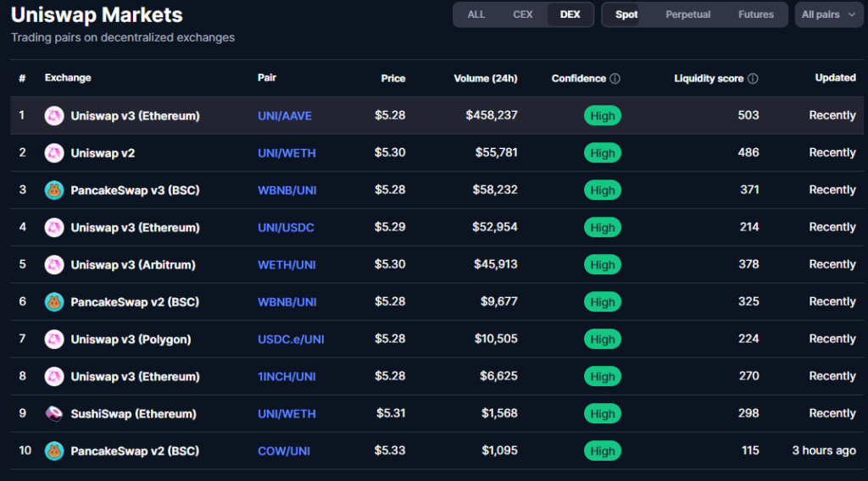The width and height of the screenshot is (868, 481).
Task: Click the $1,568 volume value
Action: pyautogui.click(x=499, y=413)
